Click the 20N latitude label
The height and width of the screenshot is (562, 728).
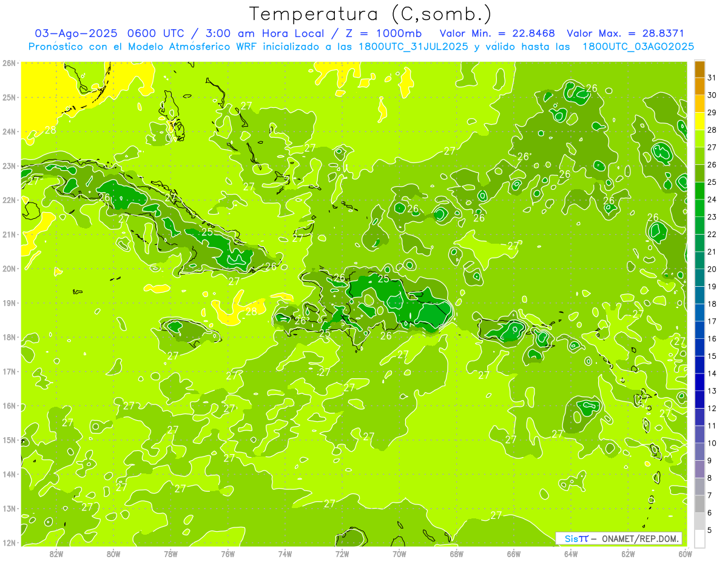[9, 269]
